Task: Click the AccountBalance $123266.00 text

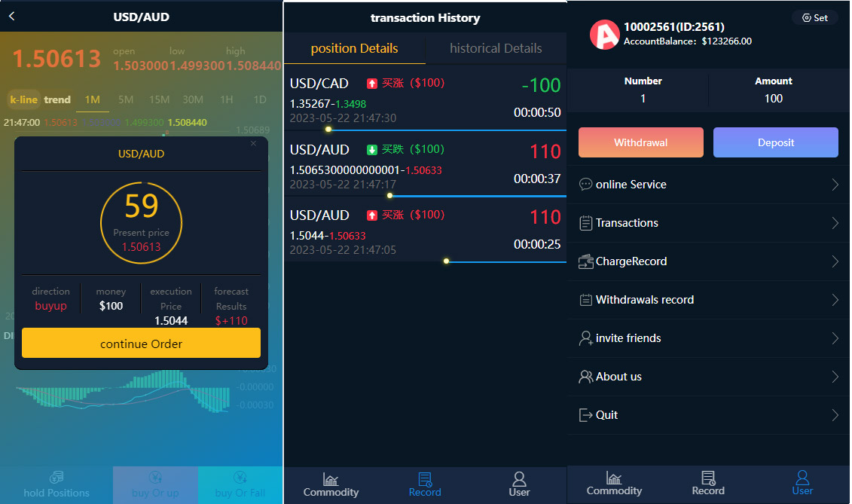Action: [687, 41]
